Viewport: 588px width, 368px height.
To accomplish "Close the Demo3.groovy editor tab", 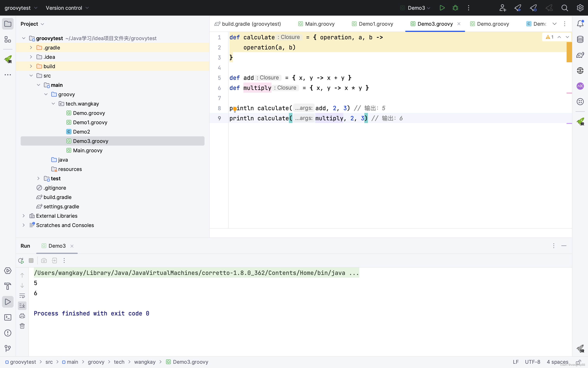I will tap(459, 24).
